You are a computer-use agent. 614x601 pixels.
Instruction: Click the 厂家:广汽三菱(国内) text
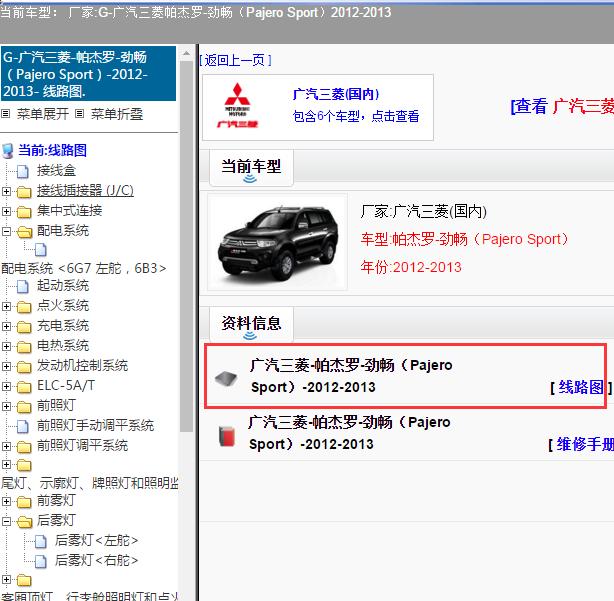coord(424,212)
